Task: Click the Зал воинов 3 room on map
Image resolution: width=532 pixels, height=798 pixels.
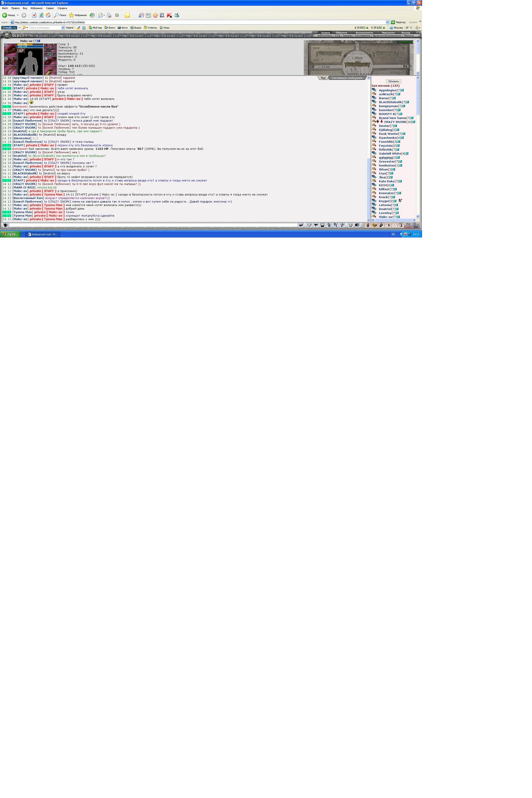Action: point(386,53)
